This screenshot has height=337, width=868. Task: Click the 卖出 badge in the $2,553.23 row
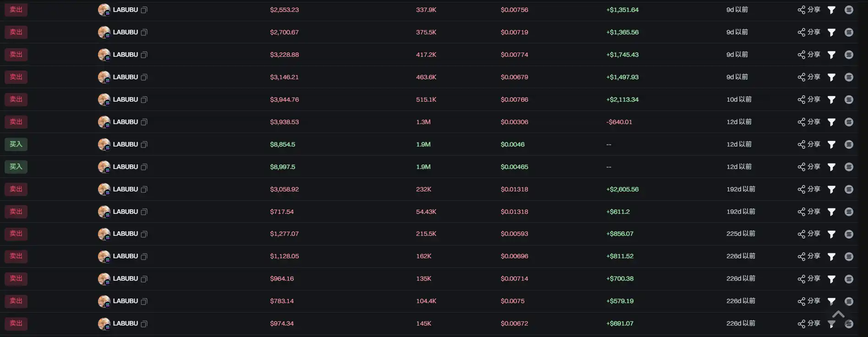[x=16, y=10]
